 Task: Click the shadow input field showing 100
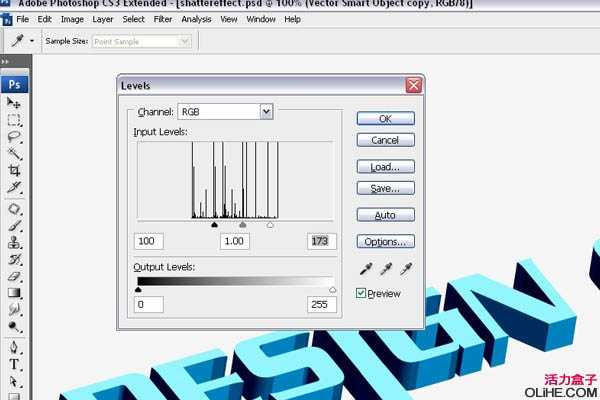(x=148, y=241)
